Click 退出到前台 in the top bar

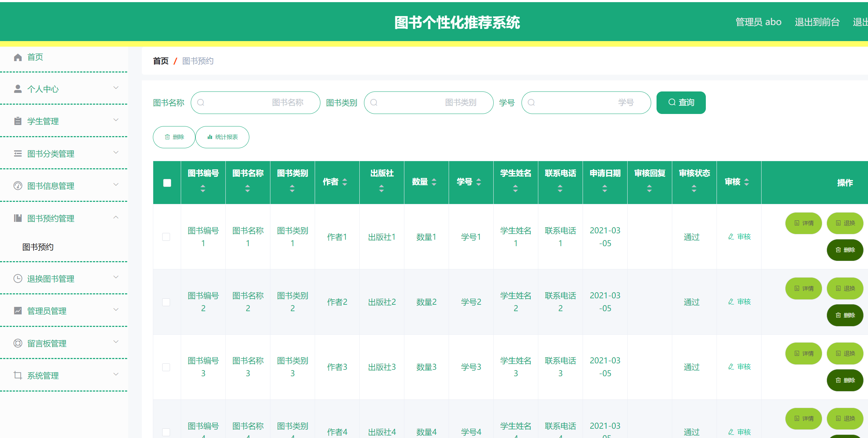pos(817,22)
